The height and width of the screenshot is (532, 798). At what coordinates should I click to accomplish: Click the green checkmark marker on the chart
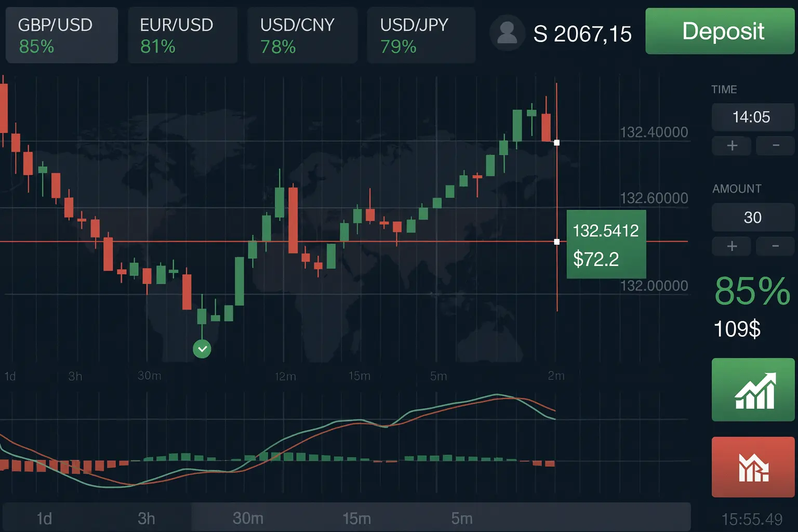[202, 349]
